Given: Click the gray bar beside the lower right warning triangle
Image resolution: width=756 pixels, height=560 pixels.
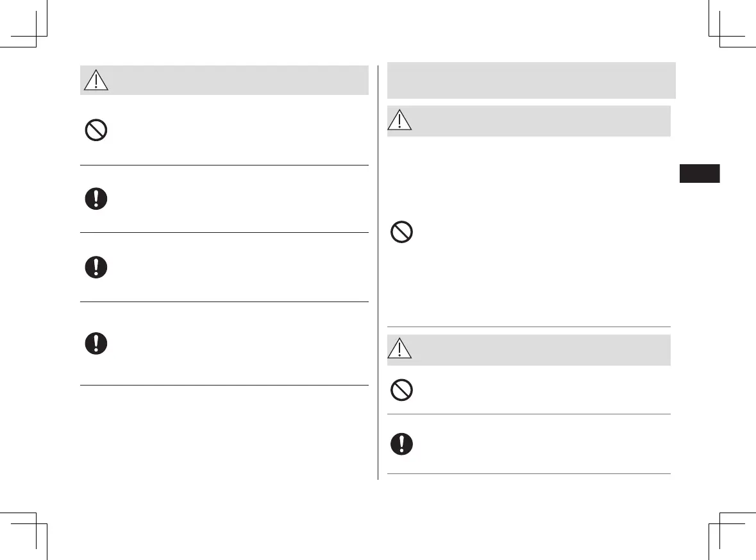Looking at the screenshot, I should (x=539, y=350).
